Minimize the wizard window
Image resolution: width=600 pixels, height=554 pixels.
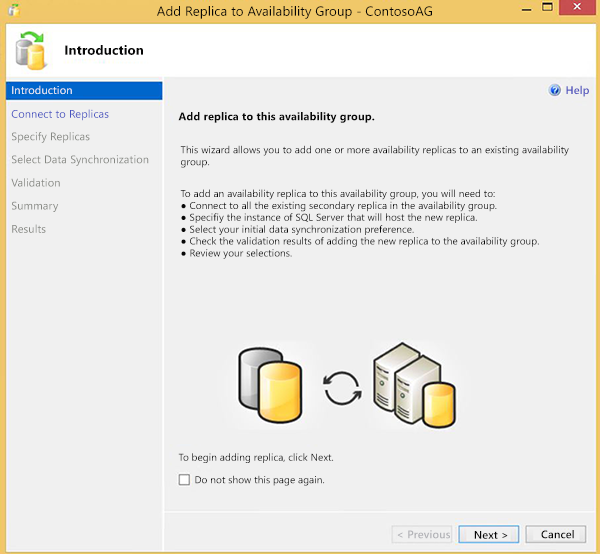click(527, 9)
